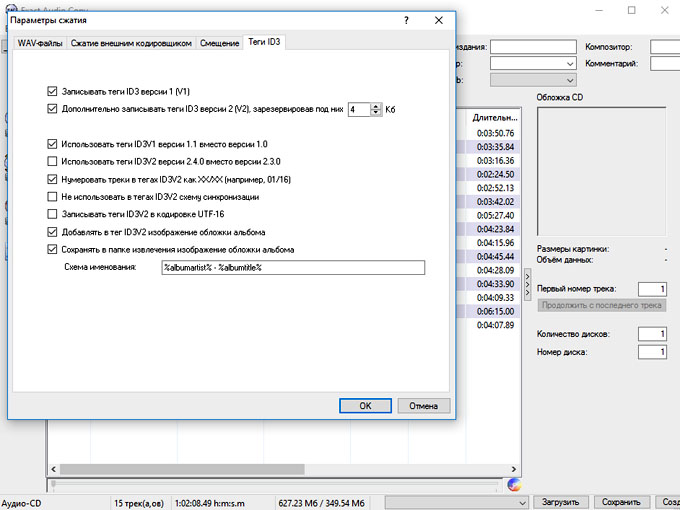680x510 pixels.
Task: Click the Загрузить button at bottom
Action: [x=559, y=502]
